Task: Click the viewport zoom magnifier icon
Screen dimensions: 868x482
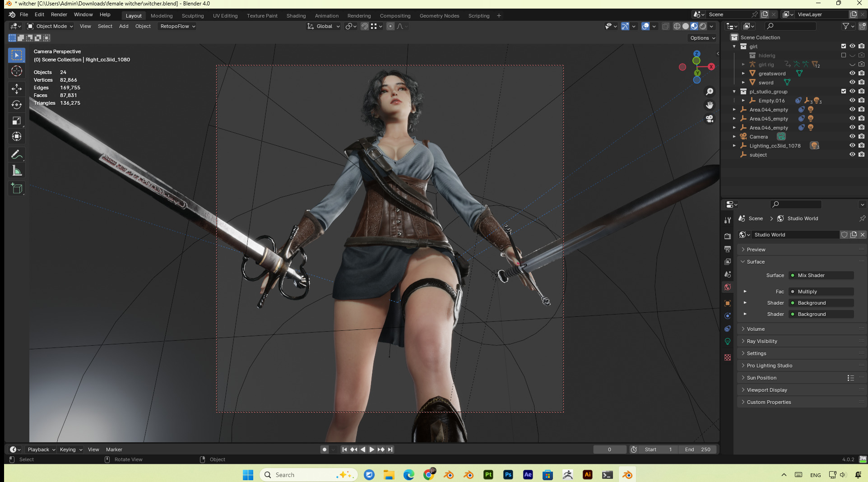Action: (710, 92)
